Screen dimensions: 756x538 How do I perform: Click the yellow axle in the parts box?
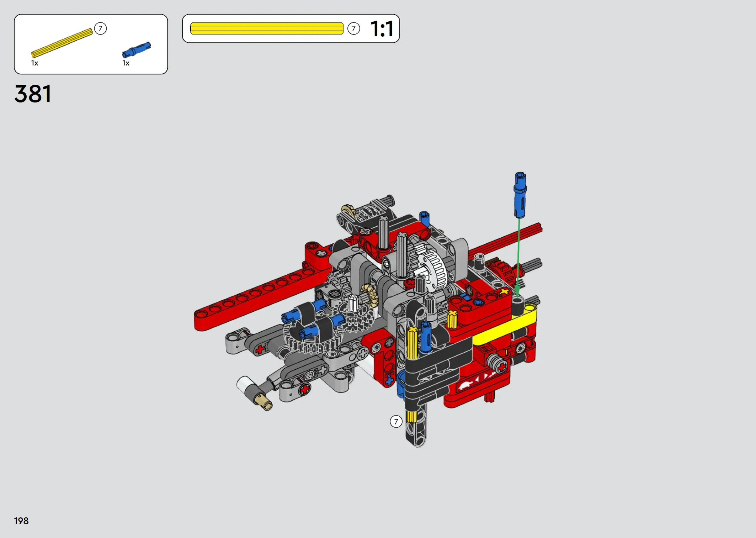62,43
